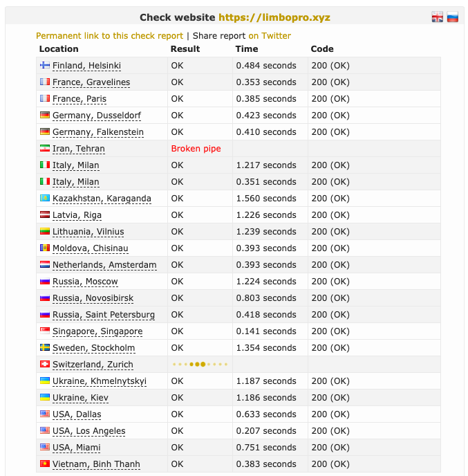Click the Zurich loading progress dots
The height and width of the screenshot is (476, 468).
(x=200, y=365)
